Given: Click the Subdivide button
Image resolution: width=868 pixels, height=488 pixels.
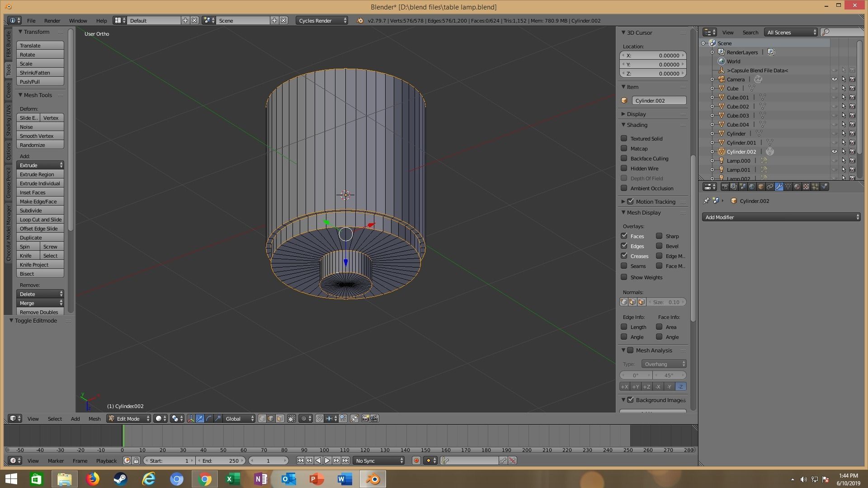Looking at the screenshot, I should point(40,211).
